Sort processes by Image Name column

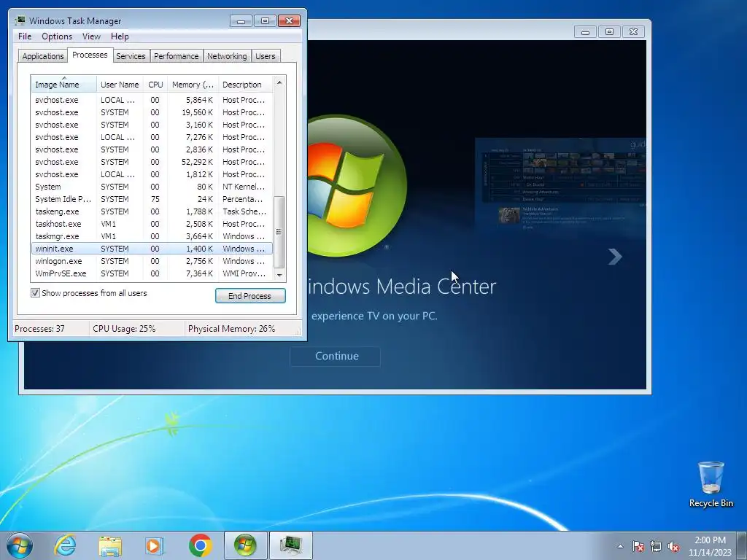(x=64, y=85)
